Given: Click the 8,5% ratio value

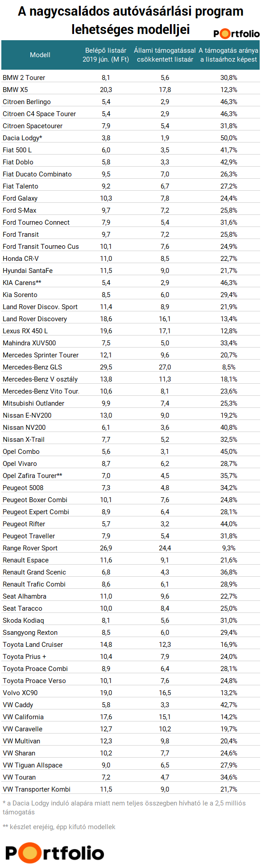Looking at the screenshot, I should 228,367.
